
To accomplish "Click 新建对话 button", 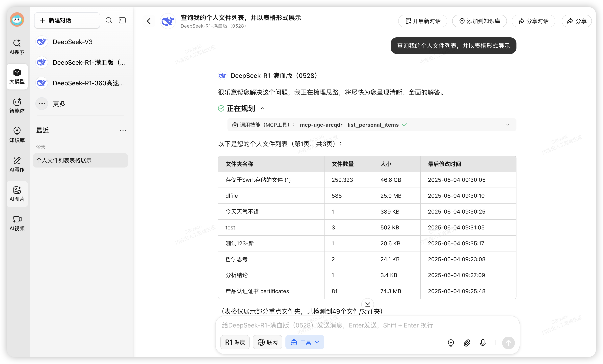I will pyautogui.click(x=67, y=20).
